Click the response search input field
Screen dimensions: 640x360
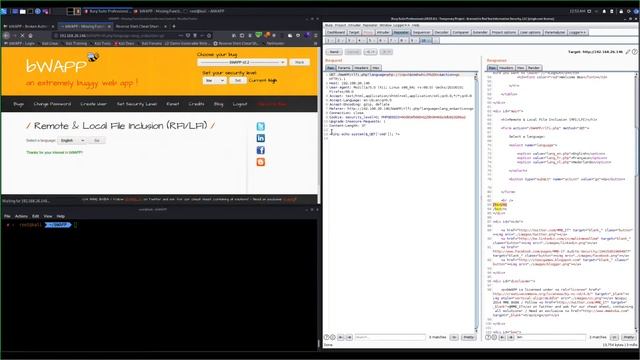pos(551,337)
